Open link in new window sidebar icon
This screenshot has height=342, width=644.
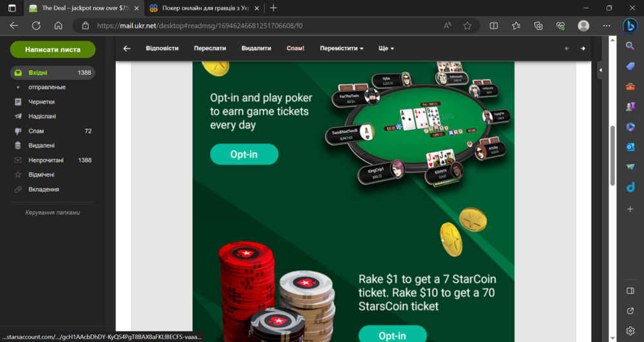pyautogui.click(x=630, y=311)
